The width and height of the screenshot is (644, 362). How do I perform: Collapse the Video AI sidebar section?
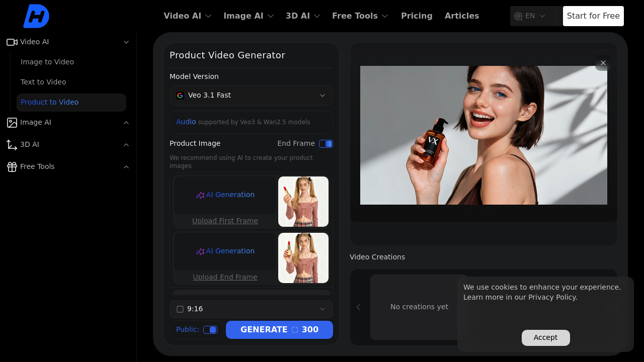(126, 42)
